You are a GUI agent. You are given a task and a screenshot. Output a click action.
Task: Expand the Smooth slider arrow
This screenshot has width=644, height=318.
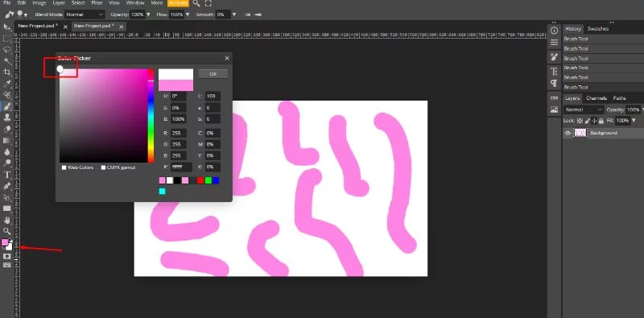click(x=234, y=14)
